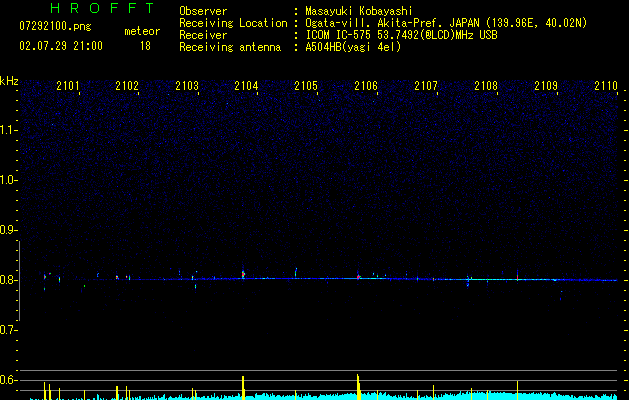
Task: Click the 'meteor' label
Action: (142, 31)
